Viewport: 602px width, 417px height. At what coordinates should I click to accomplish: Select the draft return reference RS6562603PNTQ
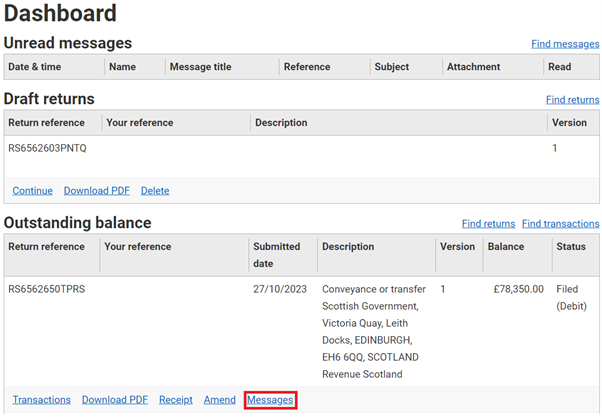coord(47,148)
